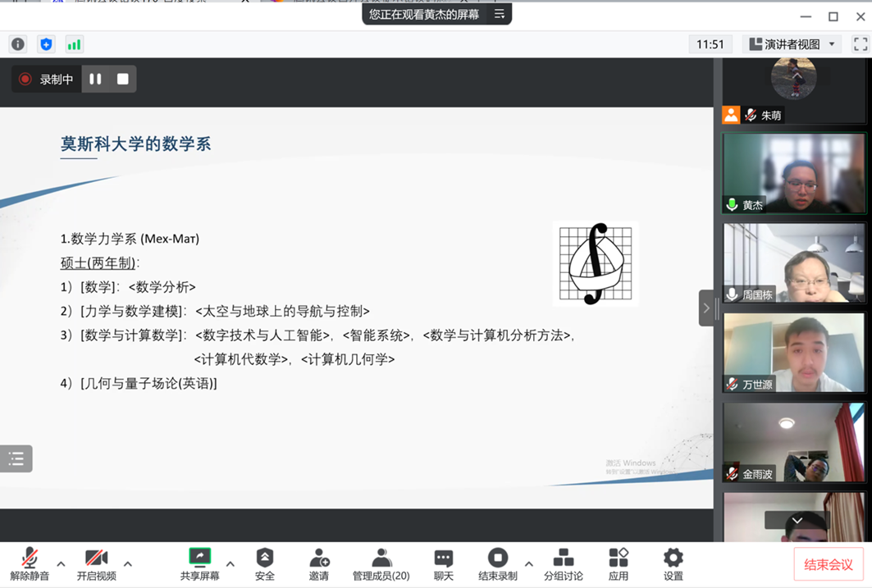The image size is (872, 588).
Task: Unmute microphone (解除静音)
Action: click(x=30, y=564)
